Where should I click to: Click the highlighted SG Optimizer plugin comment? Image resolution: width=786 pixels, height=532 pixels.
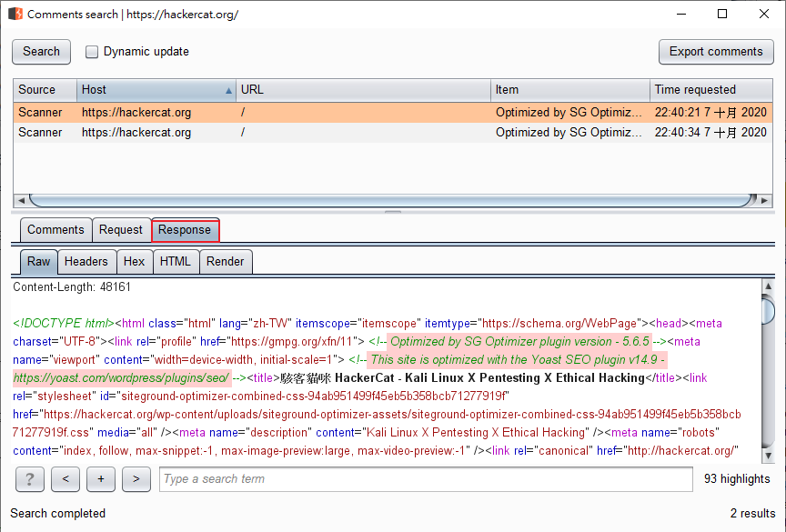pos(519,342)
